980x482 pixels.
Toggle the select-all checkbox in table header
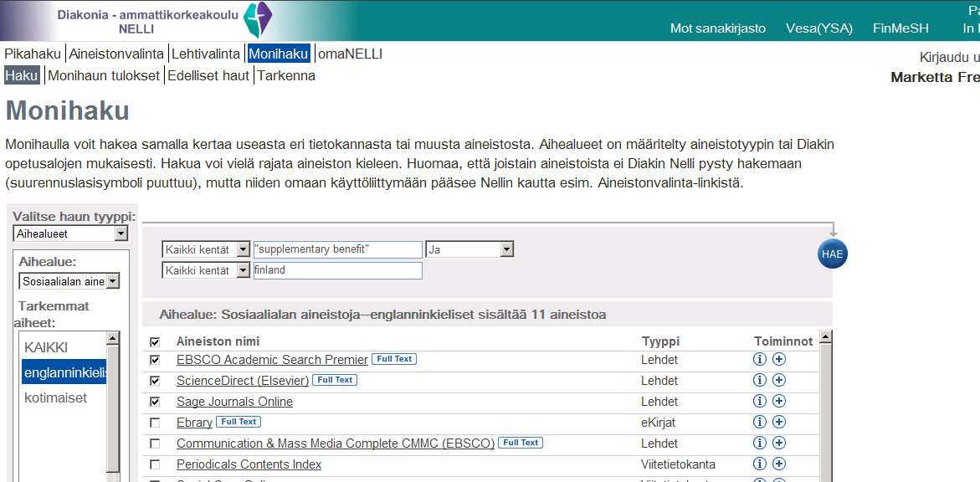pos(155,342)
